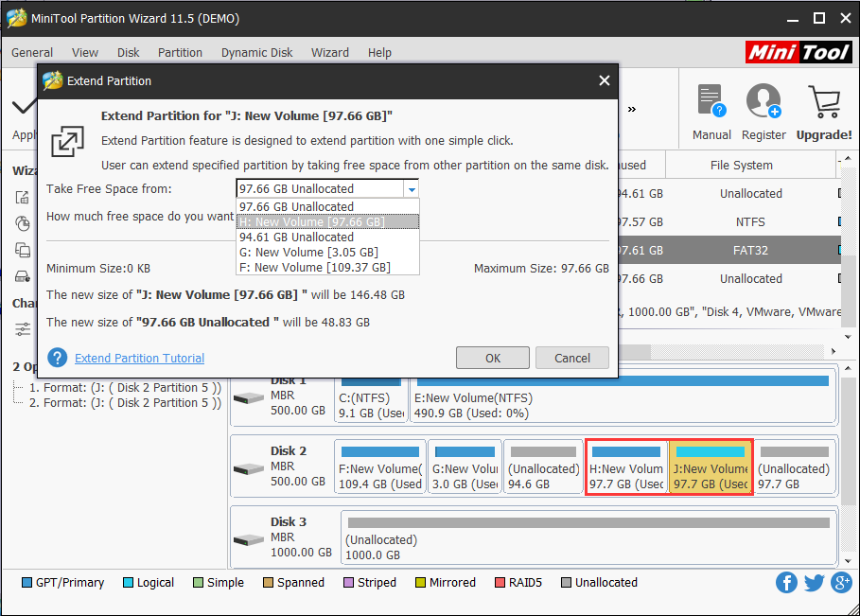Choose G: New Volume [3.05 GB] option
Viewport: 860px width, 616px height.
328,253
